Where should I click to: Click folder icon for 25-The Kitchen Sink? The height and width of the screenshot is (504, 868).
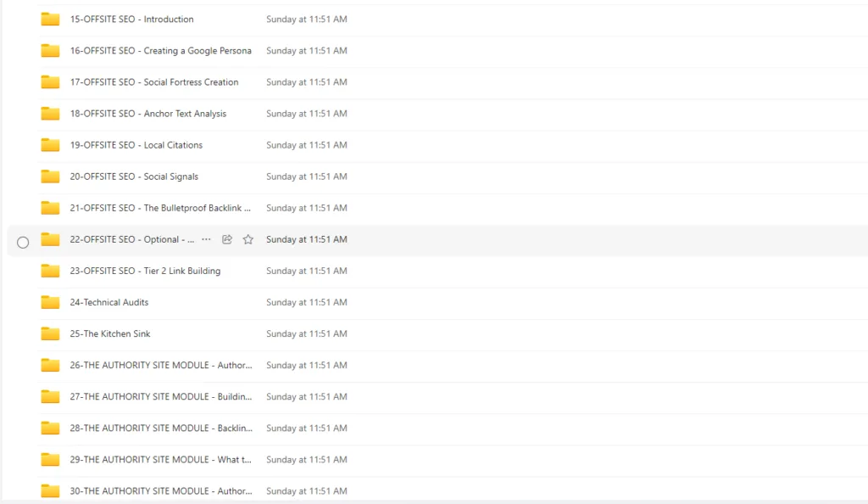[x=50, y=333]
